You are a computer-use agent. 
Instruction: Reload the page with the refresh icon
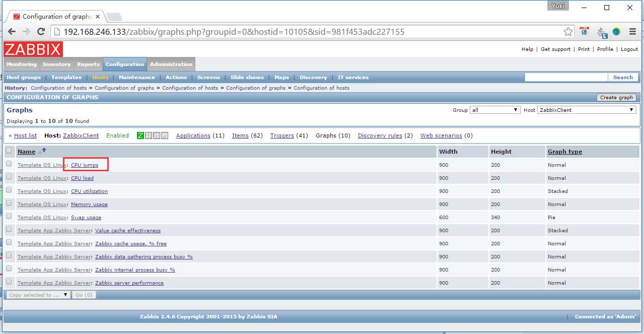[x=41, y=31]
